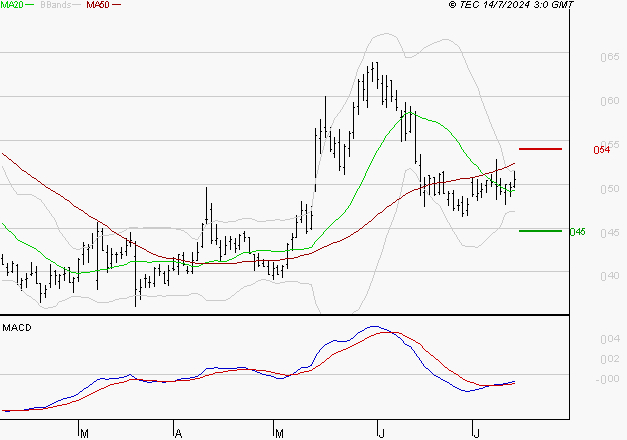Screen dimensions: 627x440
Task: Select the green 045 support value
Action: tap(577, 232)
